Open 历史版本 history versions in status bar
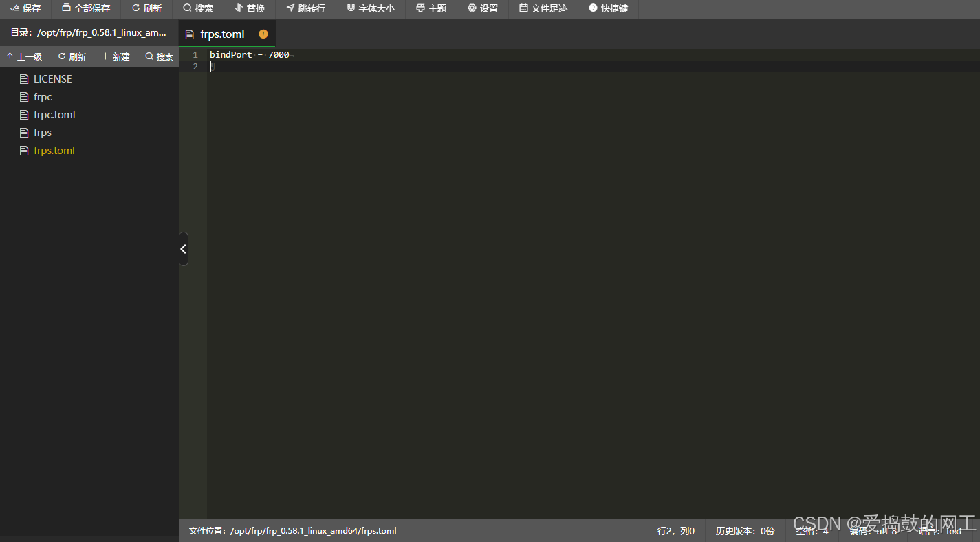The image size is (980, 542). click(x=745, y=531)
